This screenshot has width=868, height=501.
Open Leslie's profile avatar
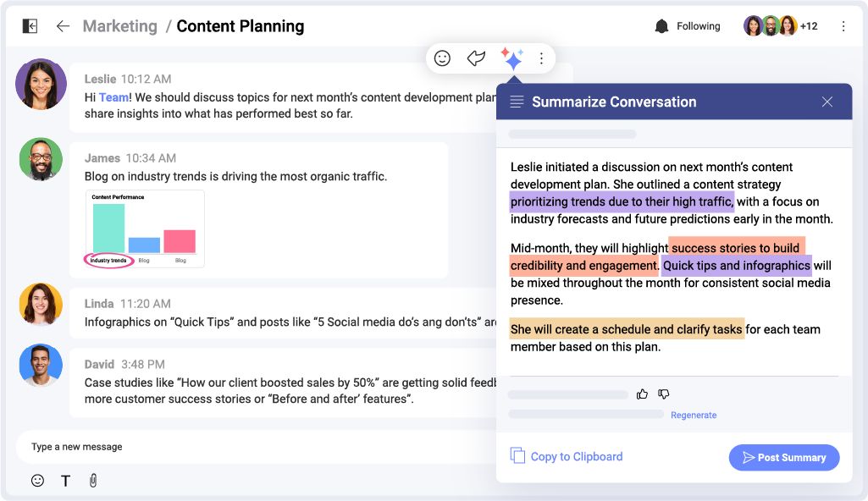coord(41,84)
